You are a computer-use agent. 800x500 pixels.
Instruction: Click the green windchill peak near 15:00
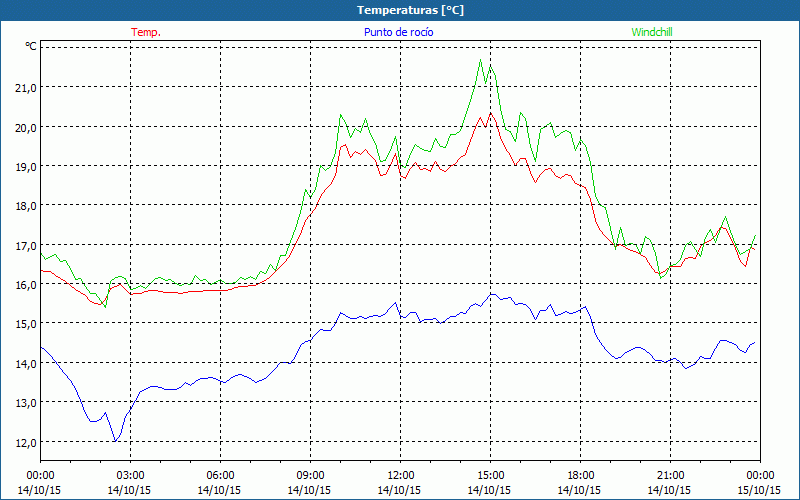tap(481, 60)
